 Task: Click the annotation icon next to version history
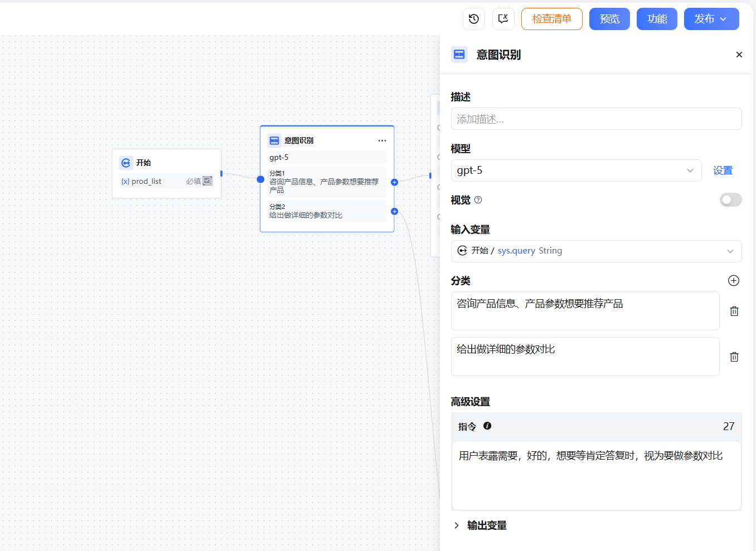[503, 18]
